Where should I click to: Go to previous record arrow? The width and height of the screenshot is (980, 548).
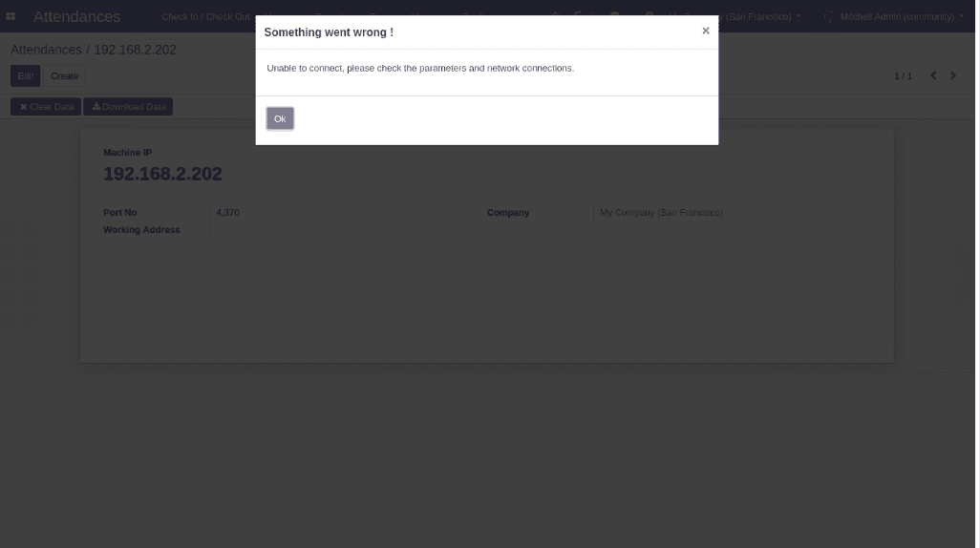coord(932,75)
